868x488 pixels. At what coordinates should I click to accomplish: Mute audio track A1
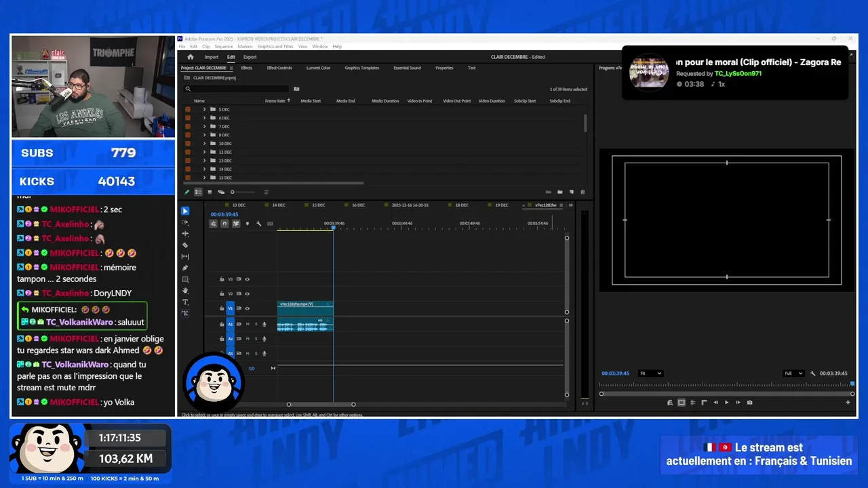248,324
